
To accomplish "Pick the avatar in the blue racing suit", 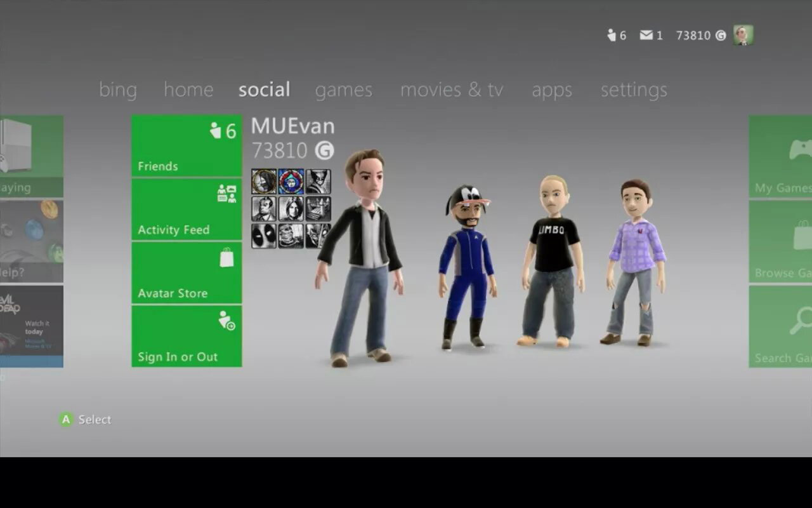I will [468, 267].
